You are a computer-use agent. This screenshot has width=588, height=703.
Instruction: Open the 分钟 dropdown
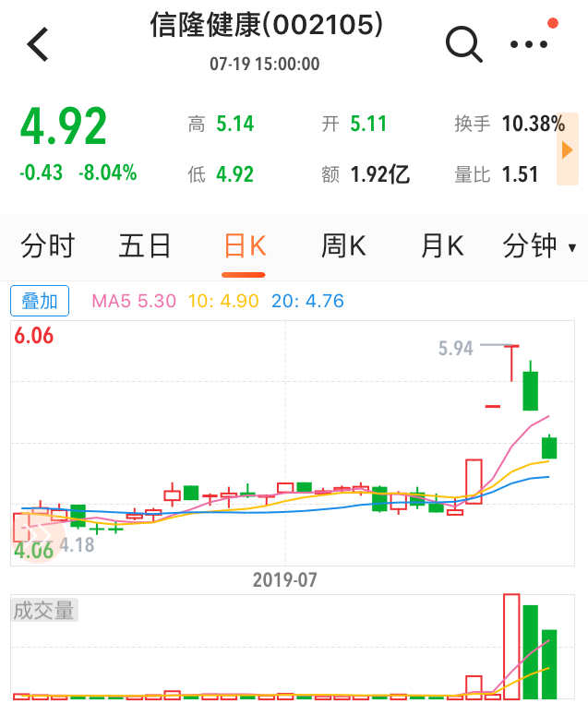click(539, 246)
